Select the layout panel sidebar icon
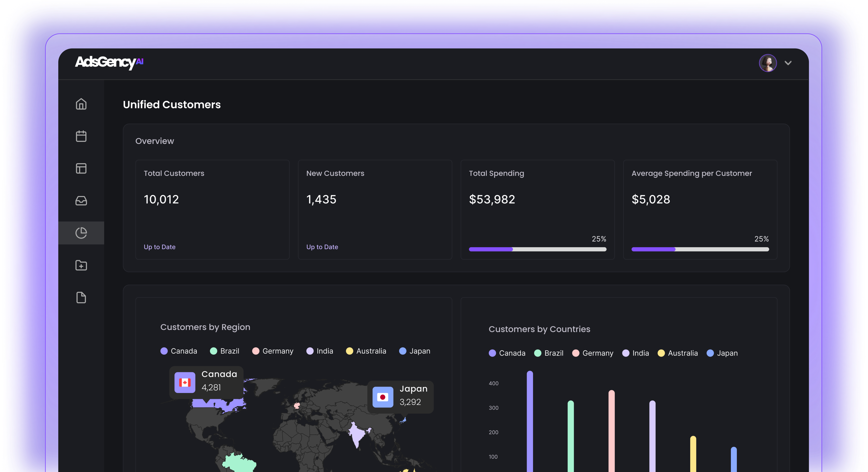This screenshot has width=868, height=472. tap(81, 168)
